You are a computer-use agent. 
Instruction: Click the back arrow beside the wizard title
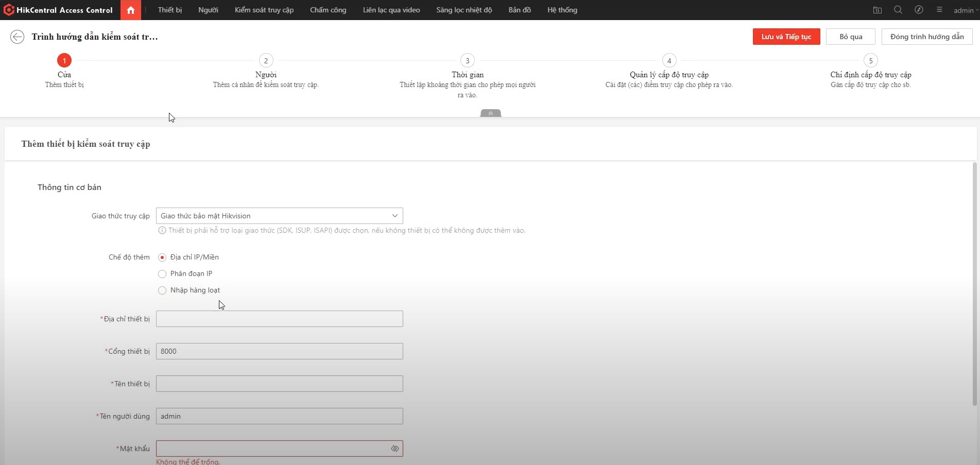click(x=17, y=37)
